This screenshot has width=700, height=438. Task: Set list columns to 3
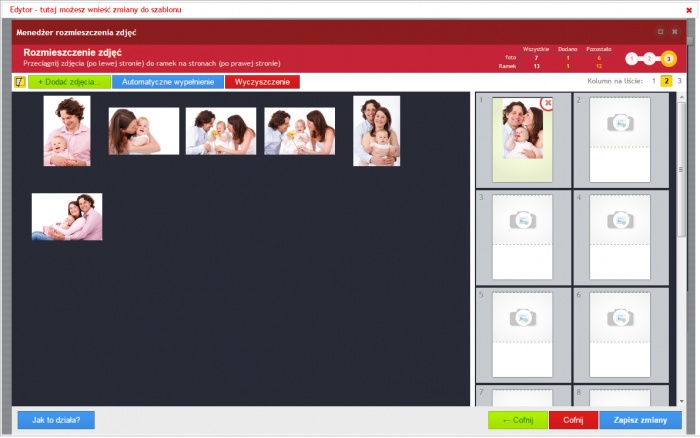coord(680,81)
